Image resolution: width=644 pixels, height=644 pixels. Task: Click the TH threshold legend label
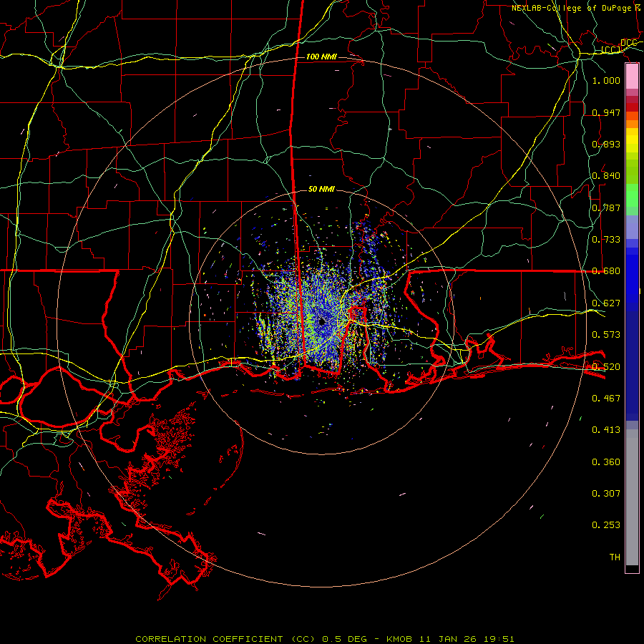[615, 557]
